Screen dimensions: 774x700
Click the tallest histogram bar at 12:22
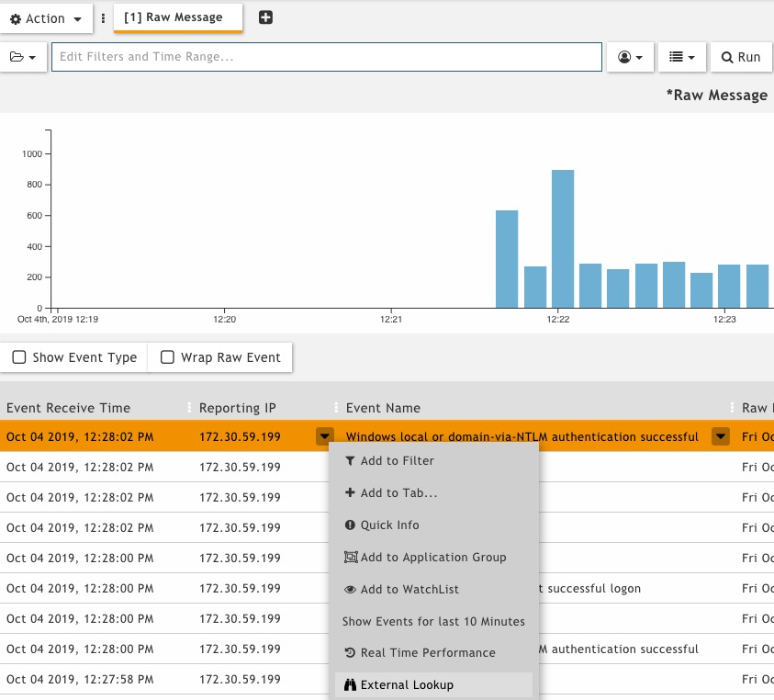(563, 239)
